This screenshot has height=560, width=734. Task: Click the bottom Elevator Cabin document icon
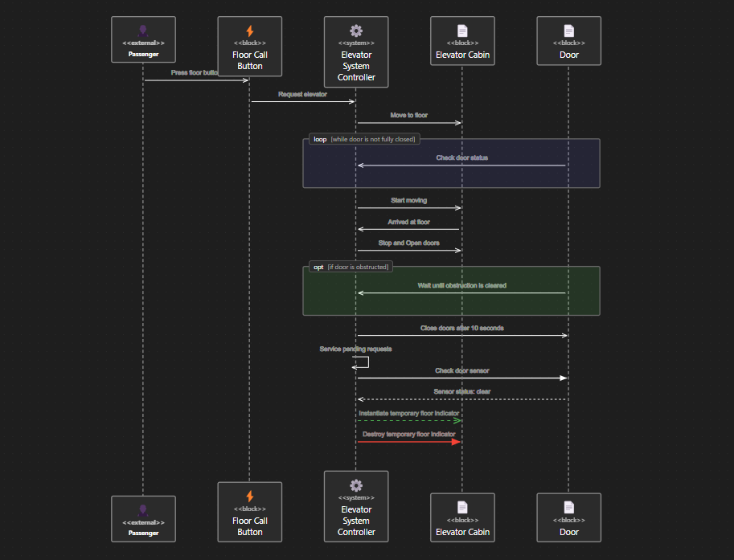point(462,508)
